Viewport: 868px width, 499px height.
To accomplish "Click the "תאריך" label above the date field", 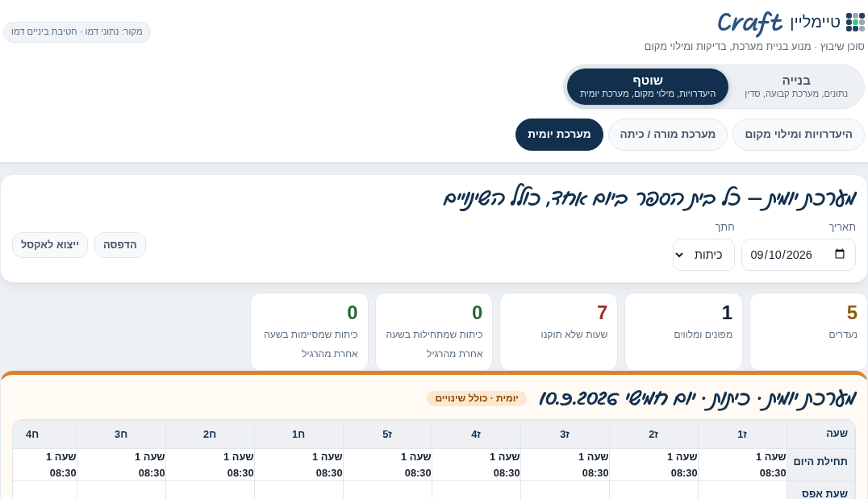I will tap(842, 227).
